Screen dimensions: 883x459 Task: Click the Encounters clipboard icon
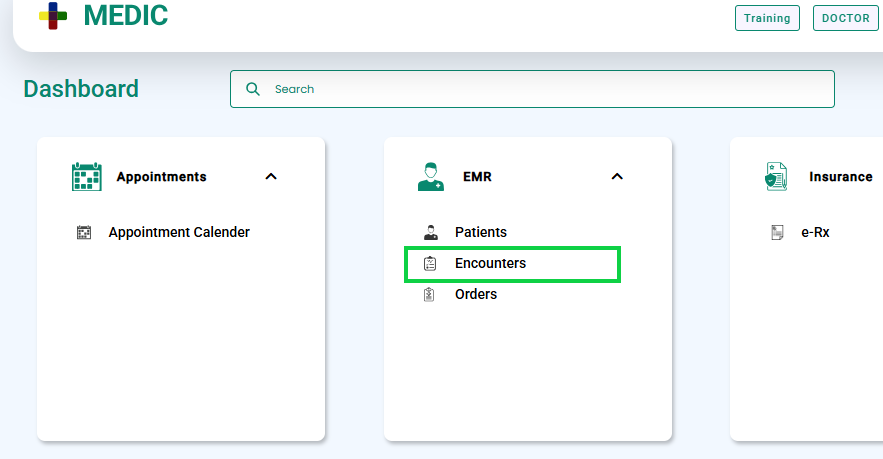430,263
